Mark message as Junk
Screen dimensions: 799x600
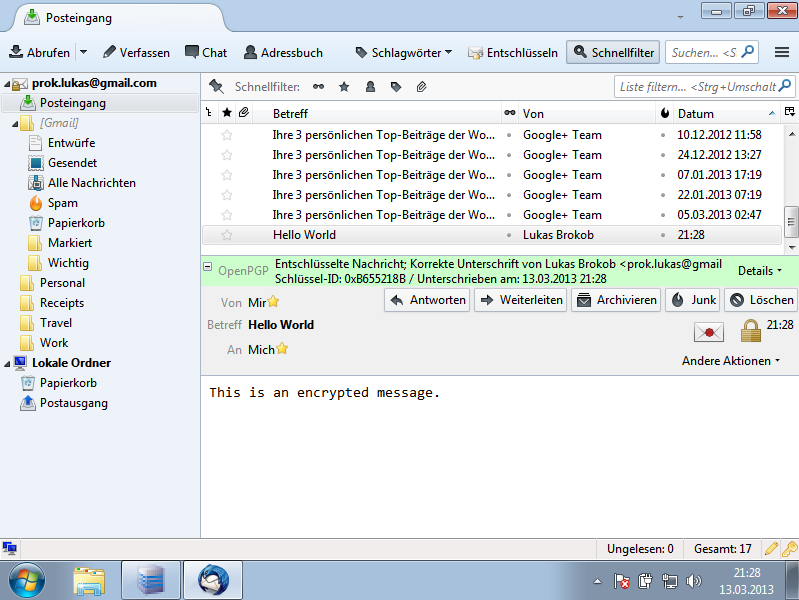693,300
